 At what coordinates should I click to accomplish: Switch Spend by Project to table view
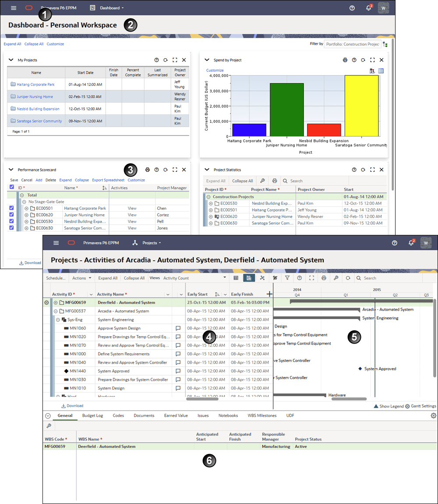pos(381,71)
